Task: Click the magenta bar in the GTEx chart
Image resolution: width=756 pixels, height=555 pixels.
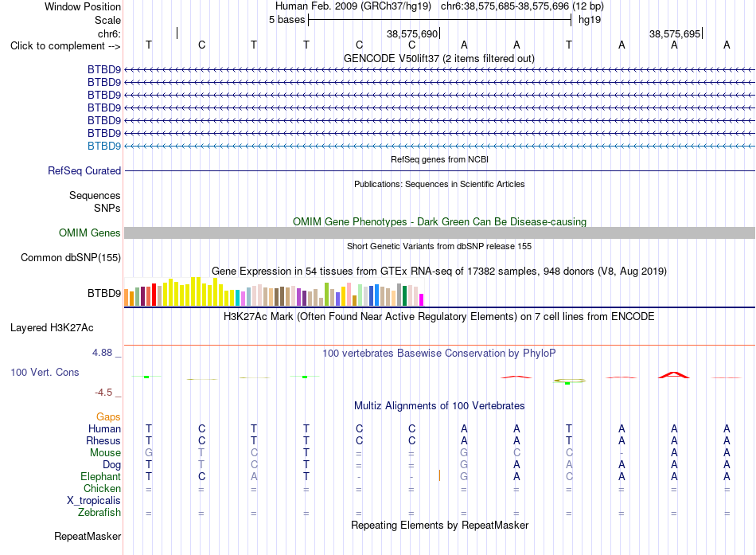Action: pos(421,299)
